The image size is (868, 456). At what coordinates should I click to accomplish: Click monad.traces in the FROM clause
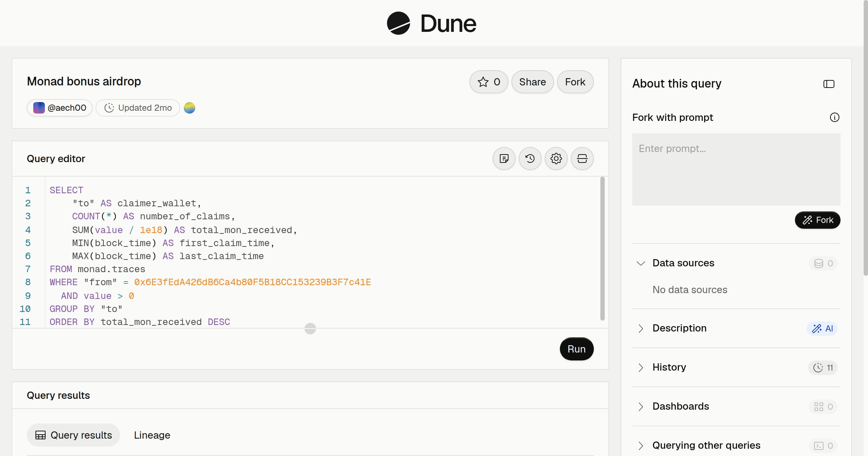(111, 269)
